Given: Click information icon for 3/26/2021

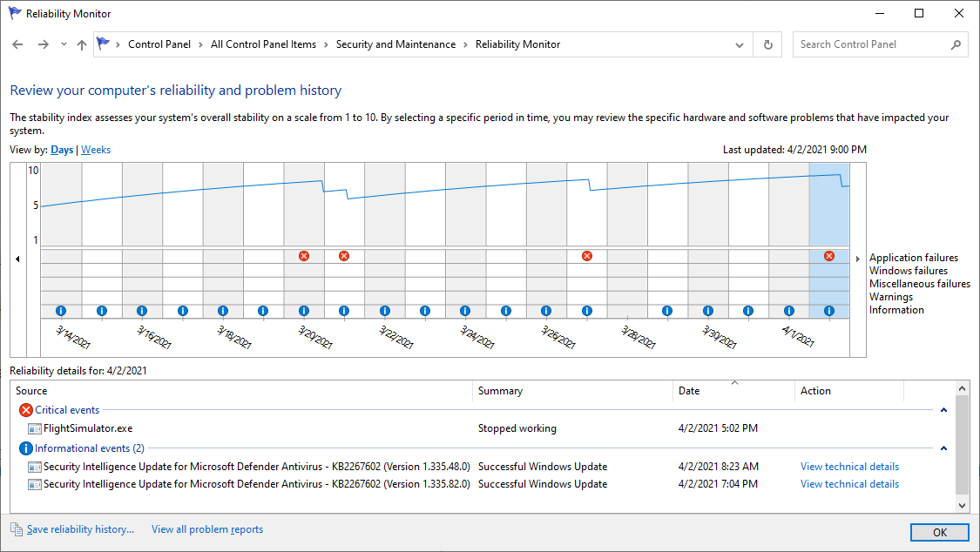Looking at the screenshot, I should 546,311.
